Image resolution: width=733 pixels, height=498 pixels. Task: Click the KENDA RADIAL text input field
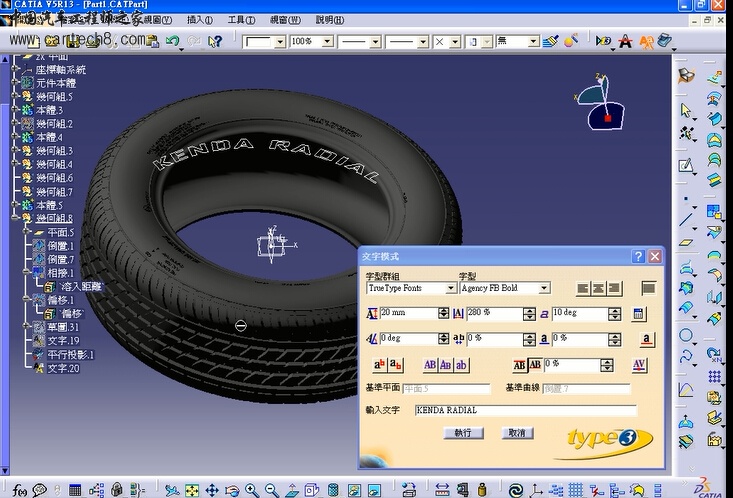[525, 410]
